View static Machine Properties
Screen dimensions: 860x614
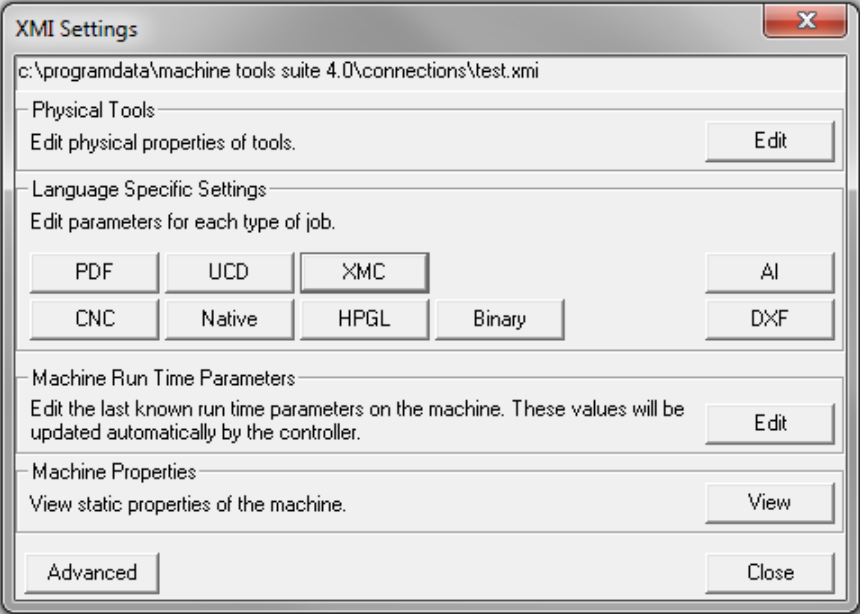pyautogui.click(x=769, y=503)
